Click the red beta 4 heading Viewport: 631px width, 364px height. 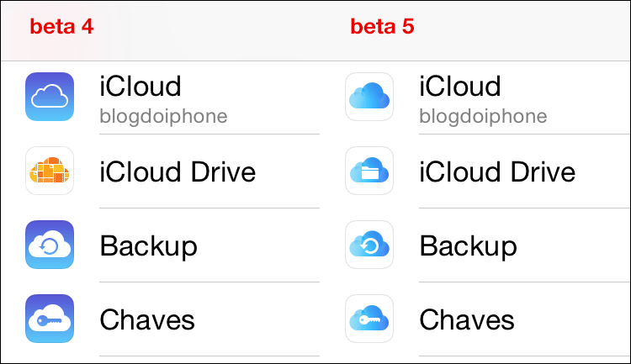click(61, 27)
